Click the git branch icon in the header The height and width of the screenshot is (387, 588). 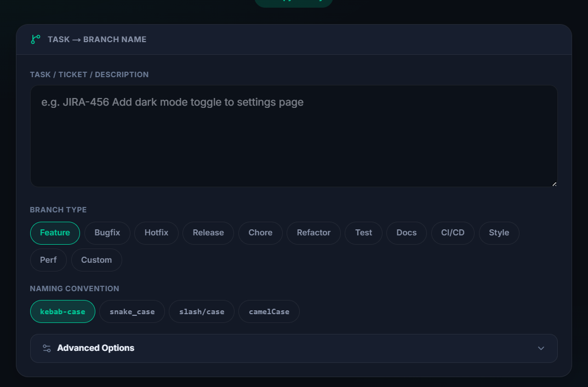(35, 39)
